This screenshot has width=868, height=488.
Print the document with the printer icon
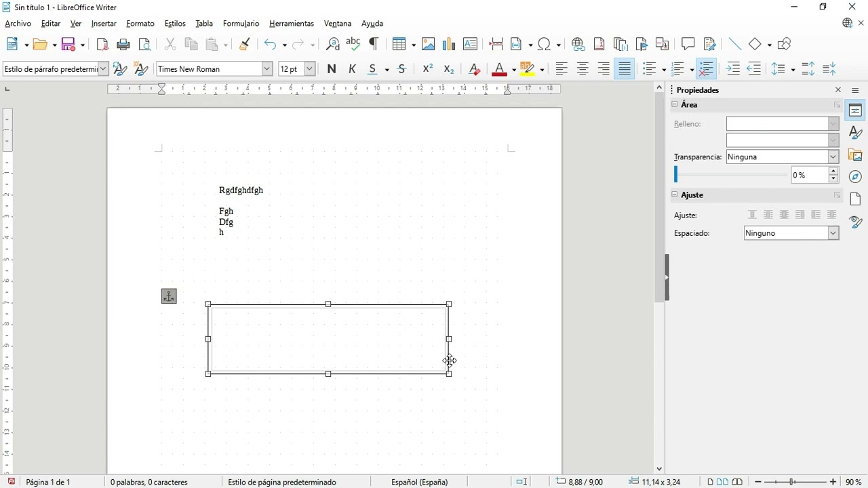coord(123,45)
